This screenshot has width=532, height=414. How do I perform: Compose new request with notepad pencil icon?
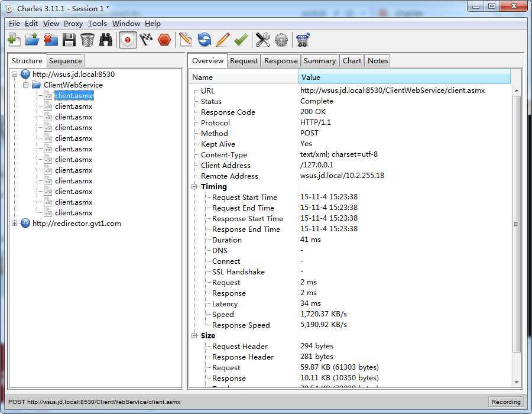[185, 40]
